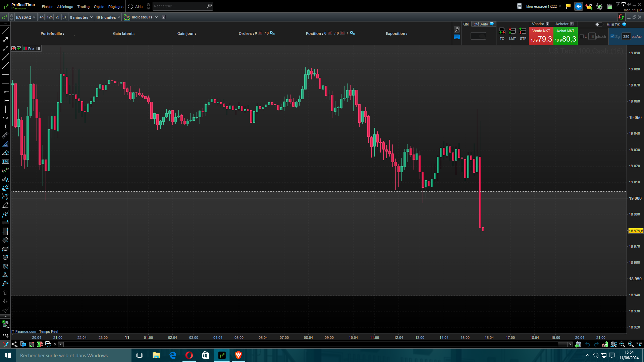Toggle the Multi T/S switch
The image size is (644, 362).
point(599,24)
